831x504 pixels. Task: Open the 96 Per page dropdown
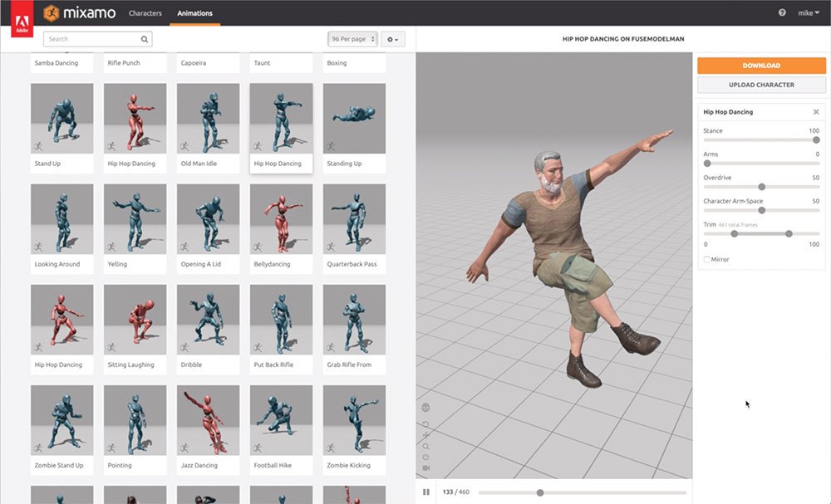[352, 39]
